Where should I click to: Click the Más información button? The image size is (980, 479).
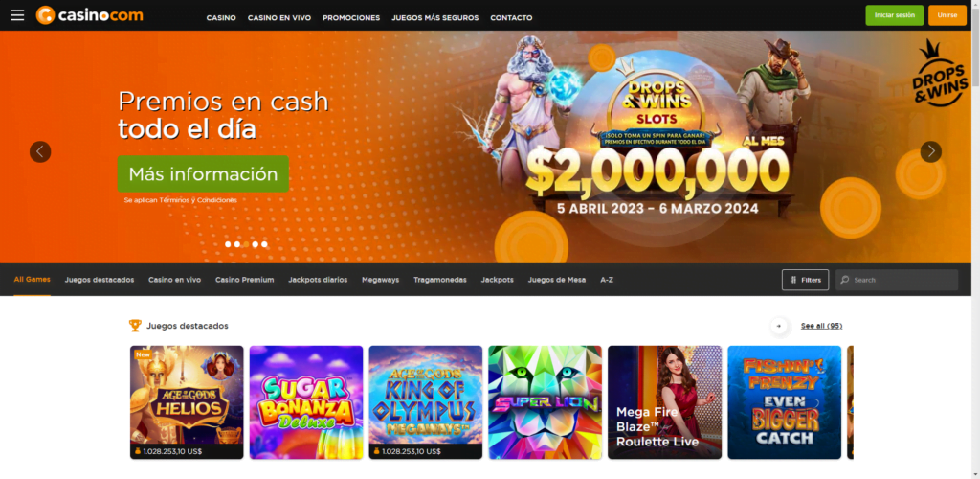tap(203, 173)
